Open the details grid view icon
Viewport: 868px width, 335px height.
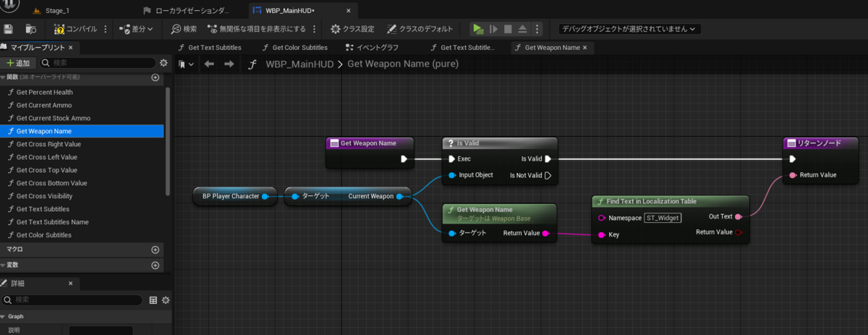(153, 300)
